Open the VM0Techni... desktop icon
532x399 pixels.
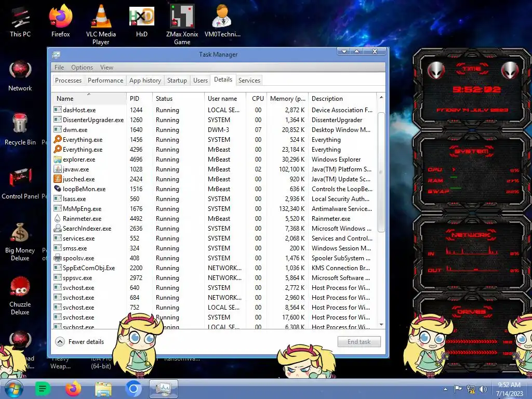[x=222, y=21]
